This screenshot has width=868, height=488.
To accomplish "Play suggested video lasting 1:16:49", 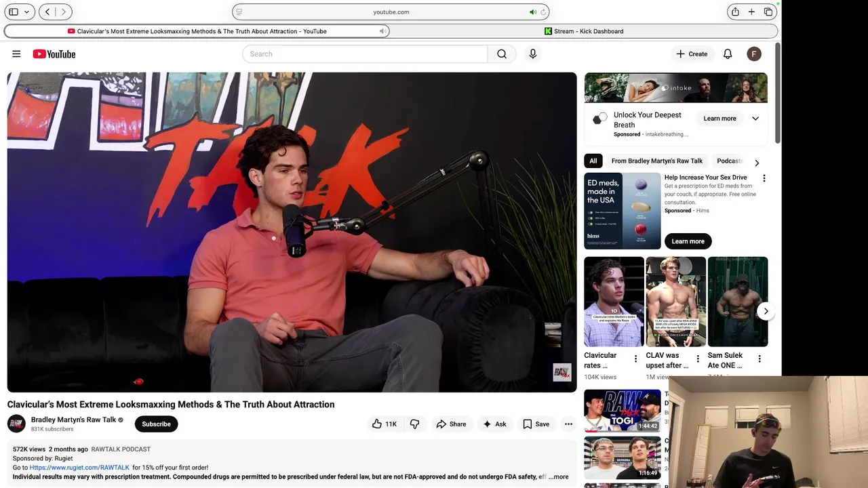I will [x=622, y=457].
